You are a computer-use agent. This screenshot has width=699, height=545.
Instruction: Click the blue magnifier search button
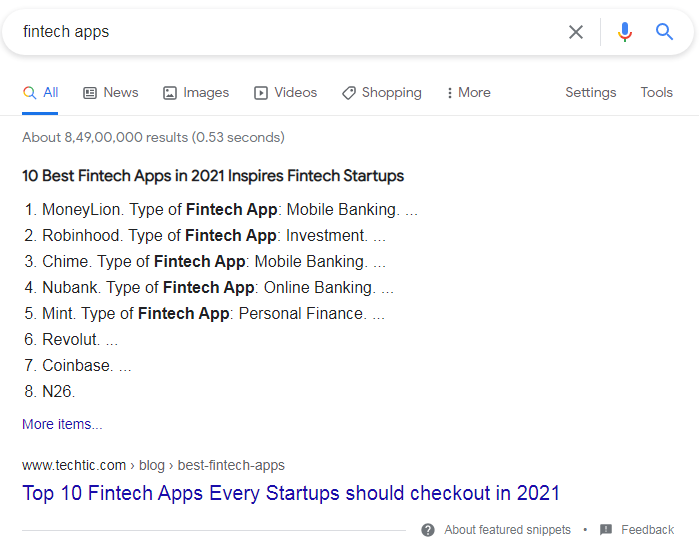665,32
